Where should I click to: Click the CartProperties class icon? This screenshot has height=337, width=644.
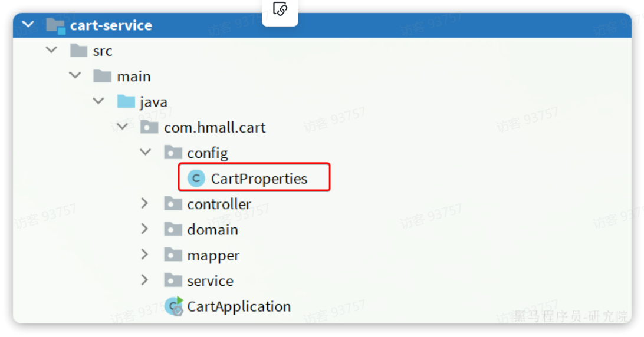pyautogui.click(x=196, y=178)
